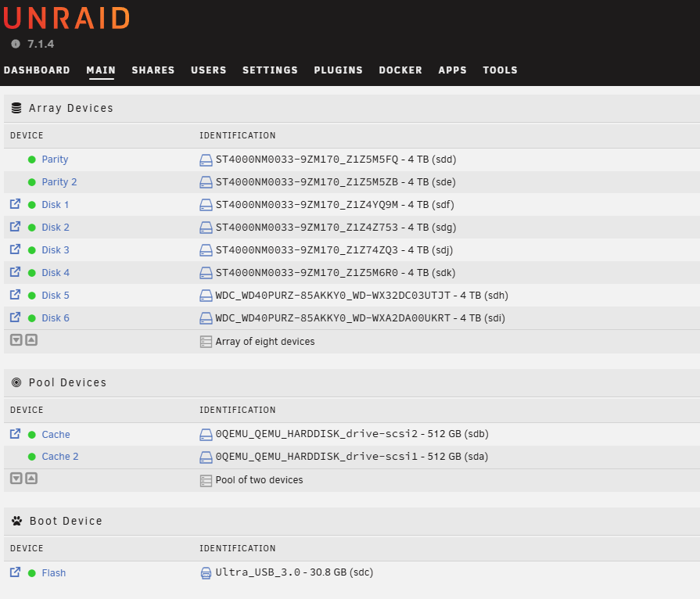Click list icon beside Pool of two devices
700x599 pixels.
(206, 481)
